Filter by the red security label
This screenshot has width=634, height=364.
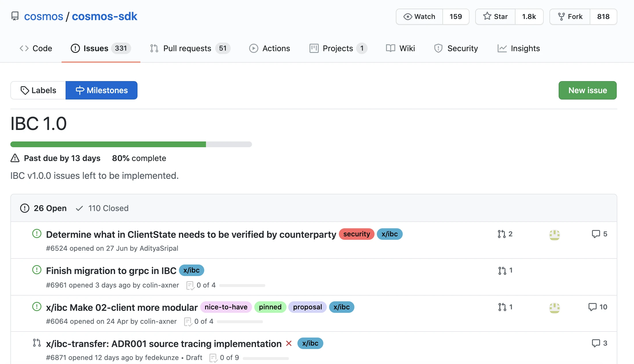357,234
